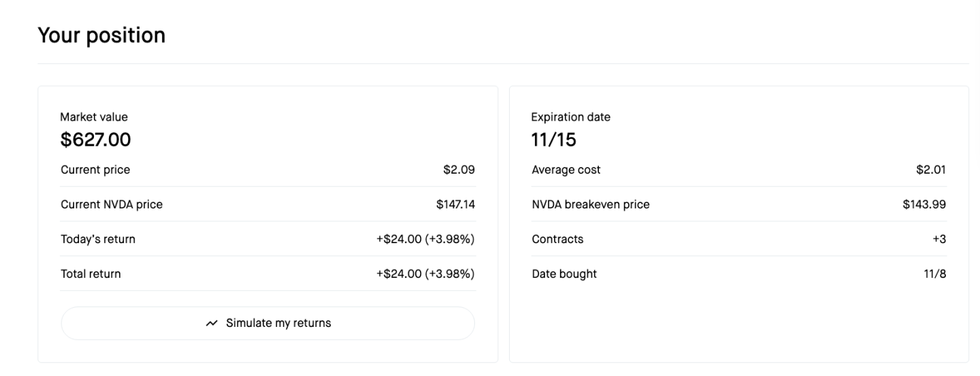Click the $2.09 current price value
The image size is (980, 376).
tap(459, 170)
